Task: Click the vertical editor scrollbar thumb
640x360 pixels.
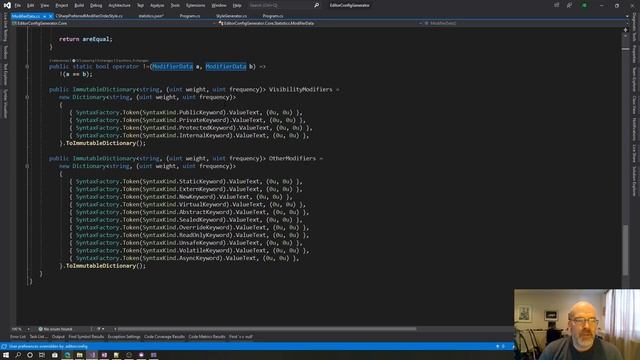Action: tap(626, 250)
